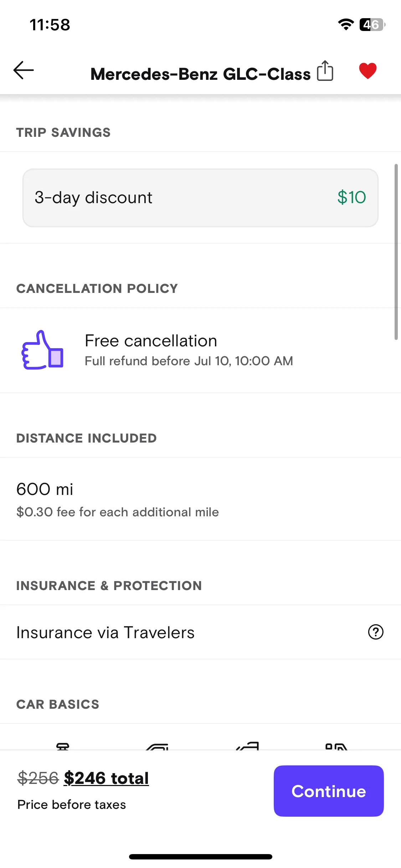Viewport: 401px width, 868px height.
Task: Tap the Mercedes-Benz GLC-Class title
Action: click(200, 74)
